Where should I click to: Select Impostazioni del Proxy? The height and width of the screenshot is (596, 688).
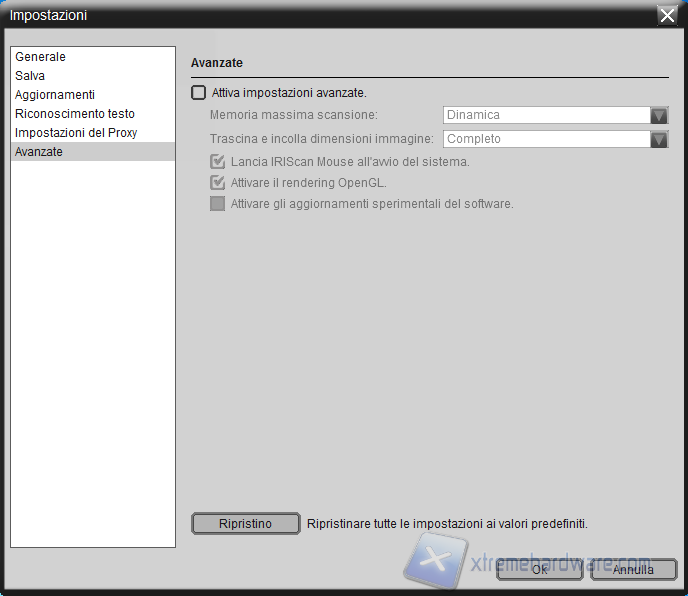point(76,133)
